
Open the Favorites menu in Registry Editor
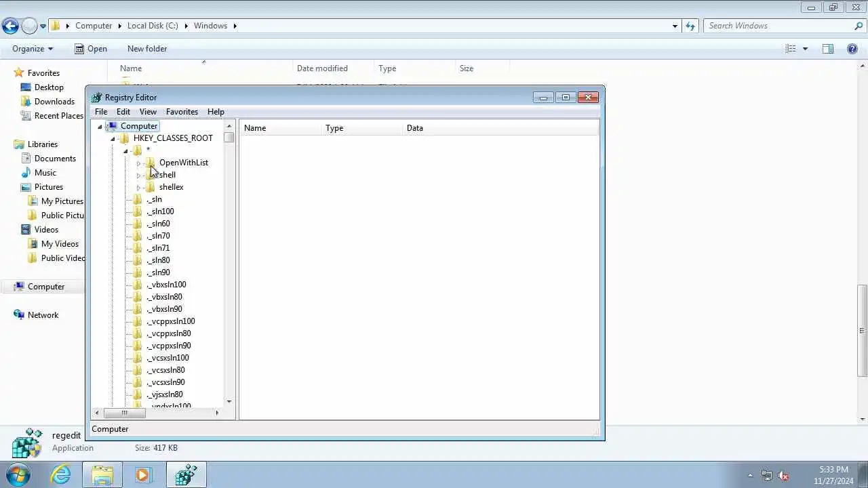[182, 112]
